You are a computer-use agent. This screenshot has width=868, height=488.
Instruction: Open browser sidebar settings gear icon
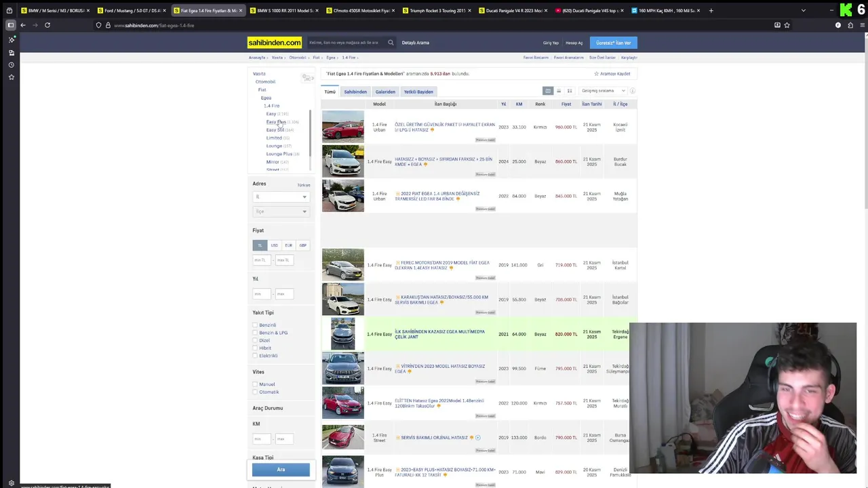click(x=11, y=483)
